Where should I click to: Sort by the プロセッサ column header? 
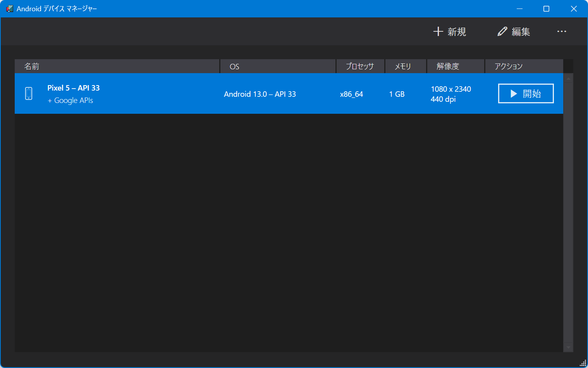pyautogui.click(x=360, y=66)
